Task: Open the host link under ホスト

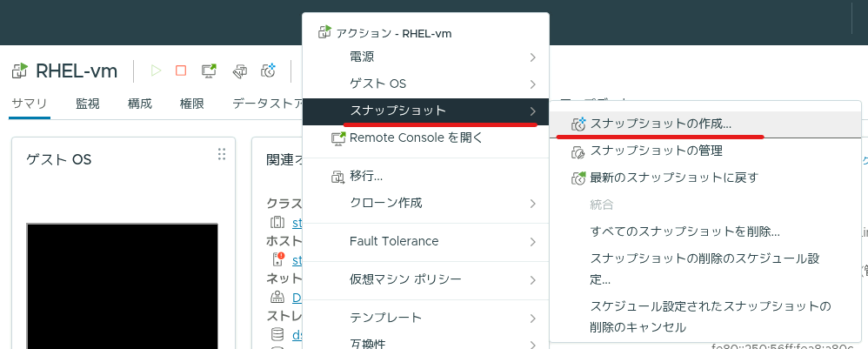Action: 297,260
